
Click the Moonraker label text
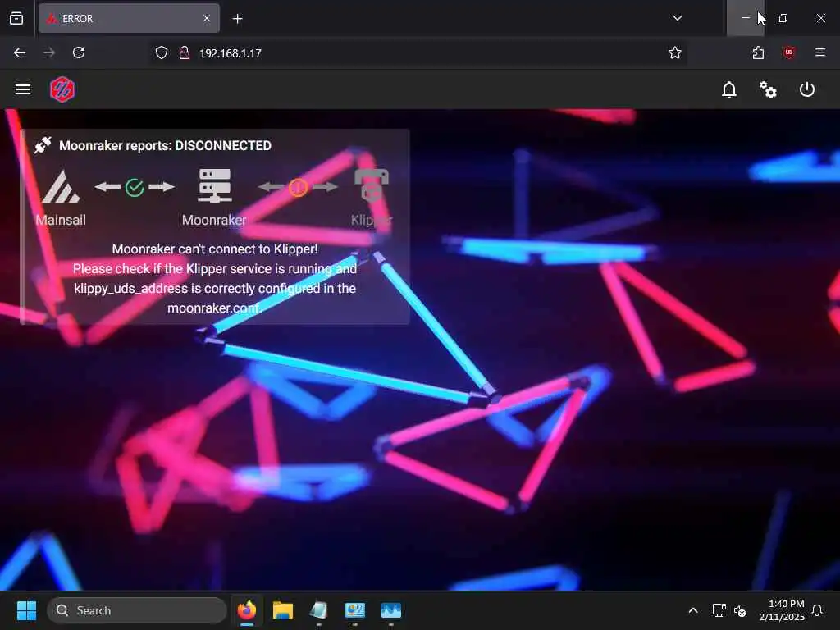click(x=214, y=220)
